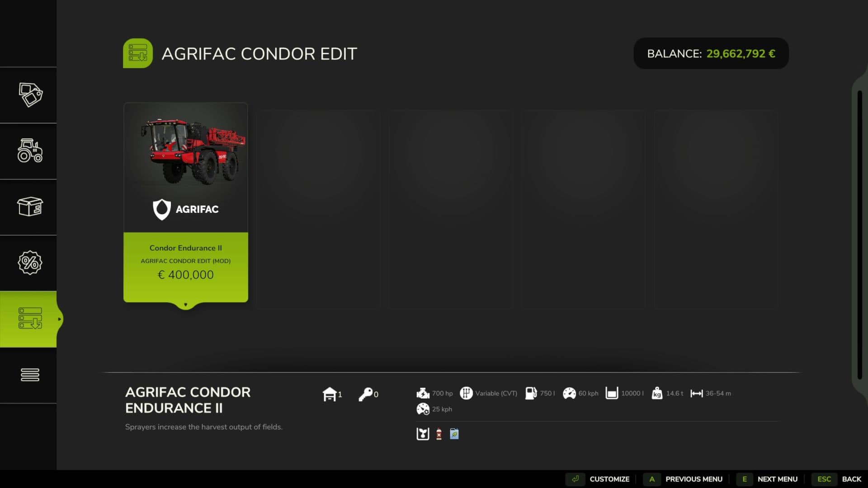
Task: Click the € 400,000 price label
Action: 185,275
